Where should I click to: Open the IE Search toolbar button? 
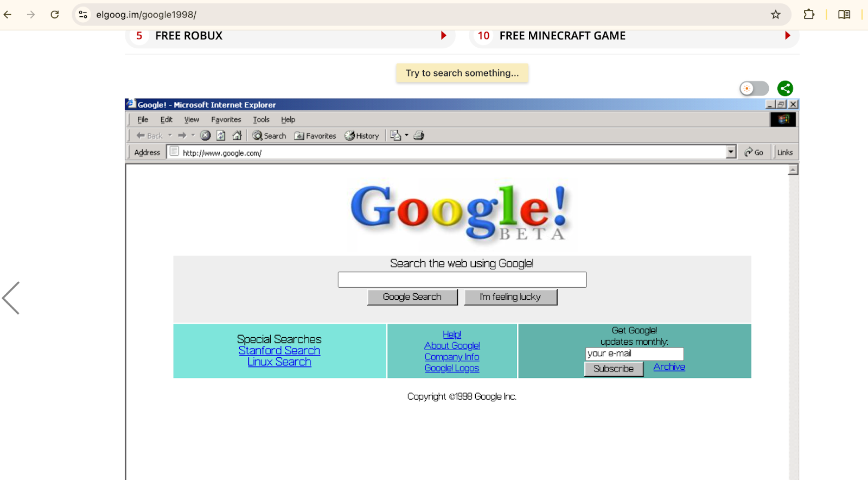point(269,136)
